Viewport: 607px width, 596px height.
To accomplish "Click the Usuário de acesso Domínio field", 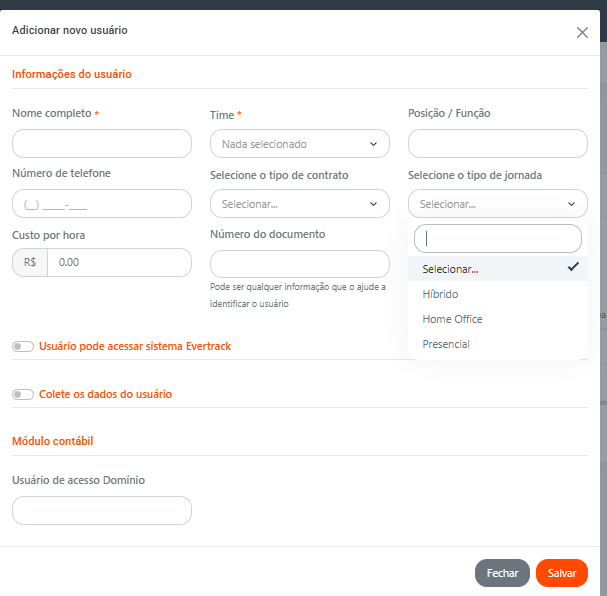I will point(101,510).
